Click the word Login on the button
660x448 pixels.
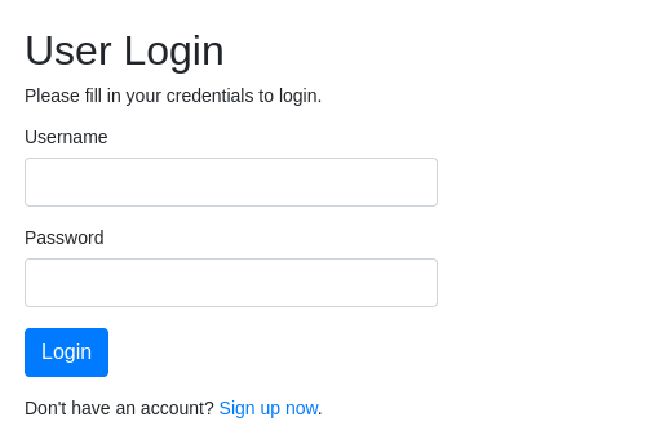point(66,352)
